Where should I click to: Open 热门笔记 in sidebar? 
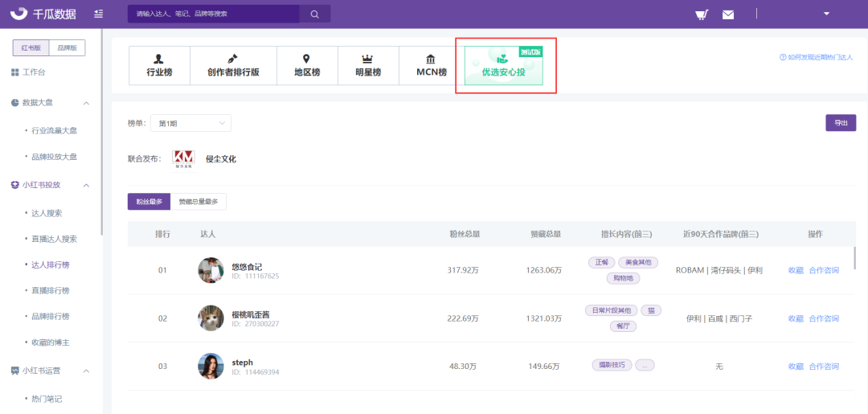46,399
